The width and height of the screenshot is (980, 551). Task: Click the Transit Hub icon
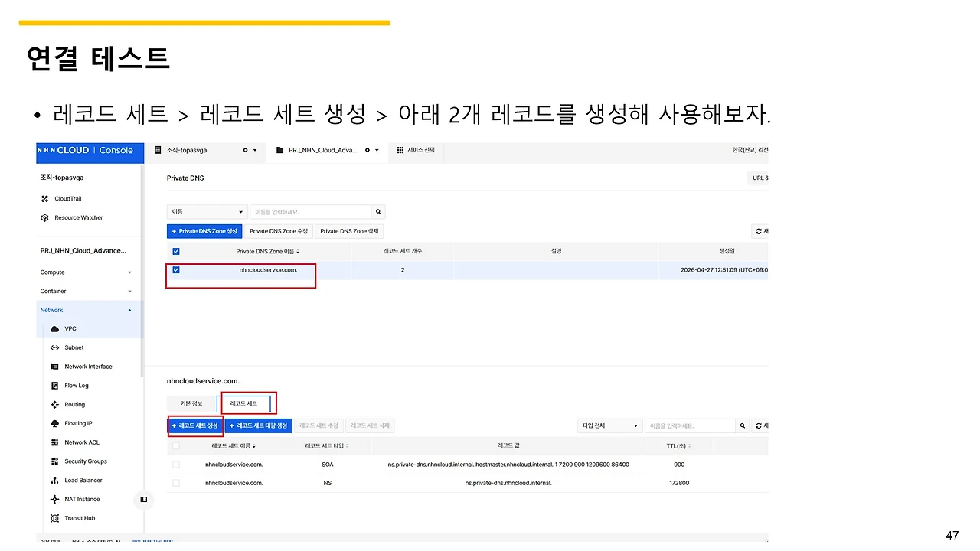point(54,518)
